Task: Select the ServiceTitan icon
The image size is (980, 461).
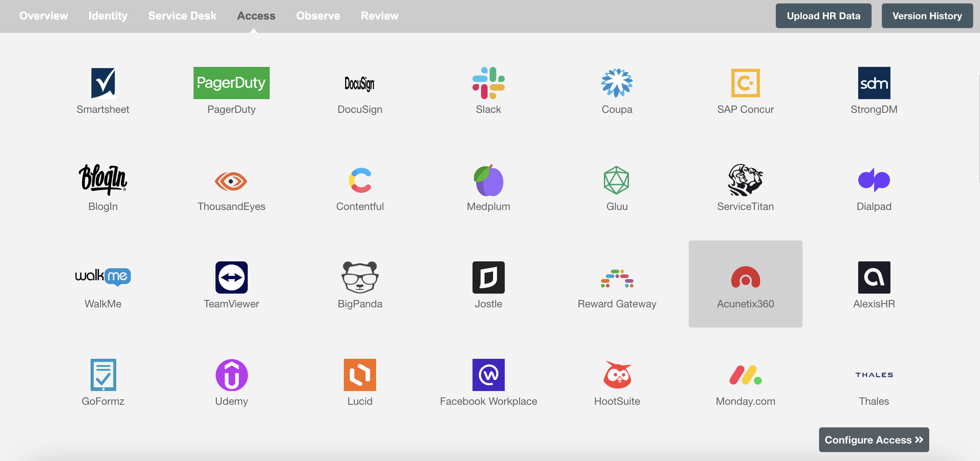Action: (x=745, y=180)
